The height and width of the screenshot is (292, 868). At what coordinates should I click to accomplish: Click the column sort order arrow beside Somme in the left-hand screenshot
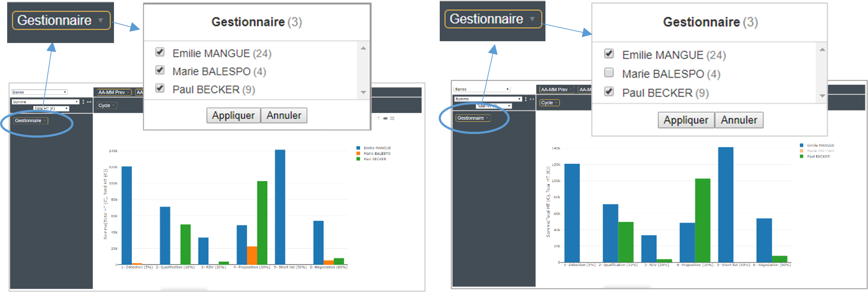(x=89, y=102)
